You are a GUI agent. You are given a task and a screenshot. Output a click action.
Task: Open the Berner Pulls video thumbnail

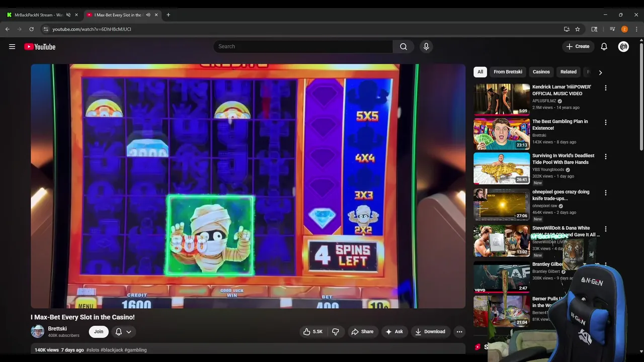[502, 311]
